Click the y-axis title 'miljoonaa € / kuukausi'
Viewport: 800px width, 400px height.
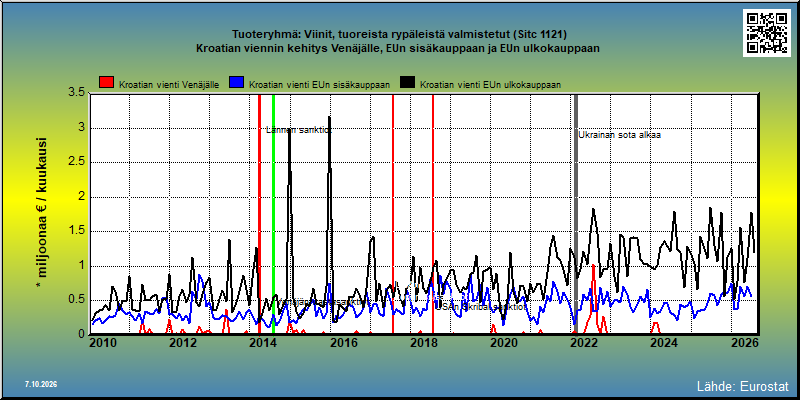tap(42, 214)
